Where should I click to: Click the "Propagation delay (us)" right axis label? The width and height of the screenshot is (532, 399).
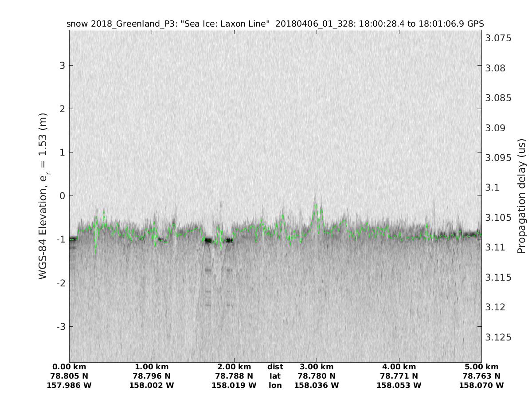coord(521,196)
